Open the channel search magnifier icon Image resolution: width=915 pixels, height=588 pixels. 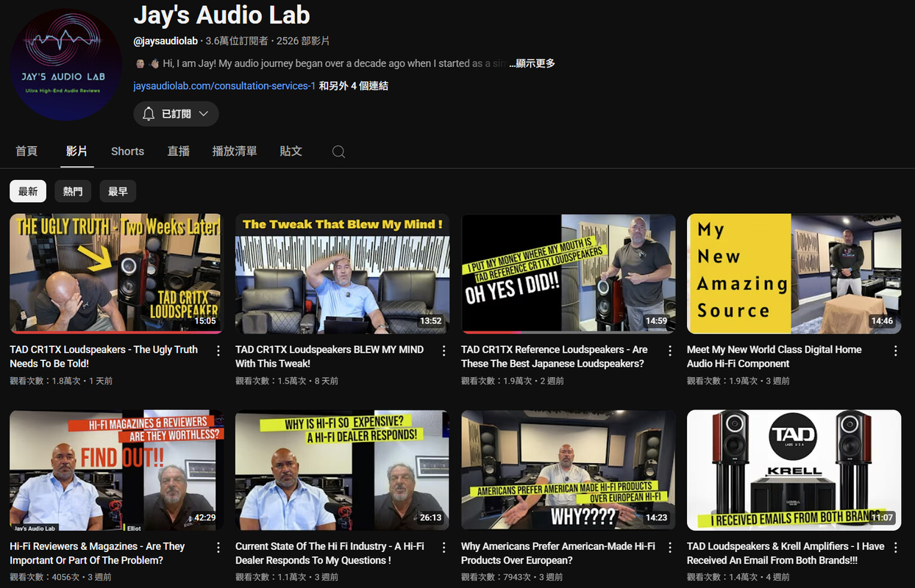[x=338, y=151]
